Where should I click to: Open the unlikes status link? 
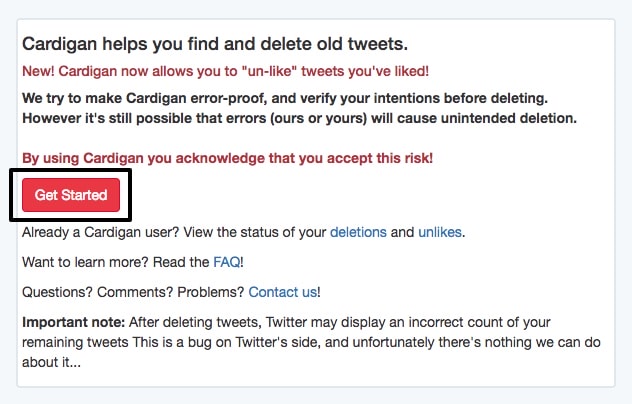click(x=440, y=232)
